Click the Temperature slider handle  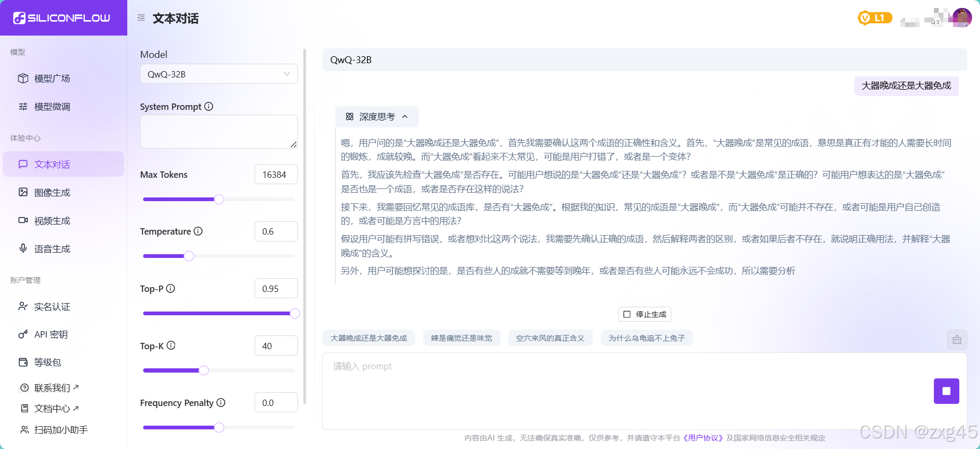point(189,256)
